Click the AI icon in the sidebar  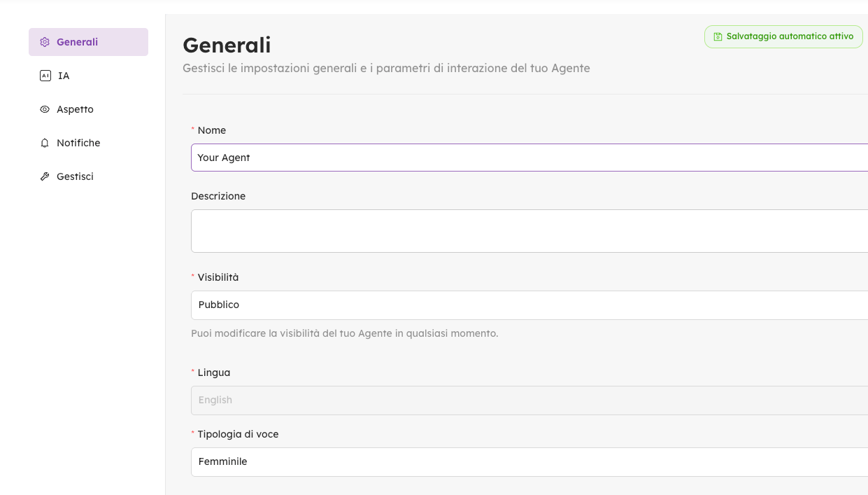[45, 76]
